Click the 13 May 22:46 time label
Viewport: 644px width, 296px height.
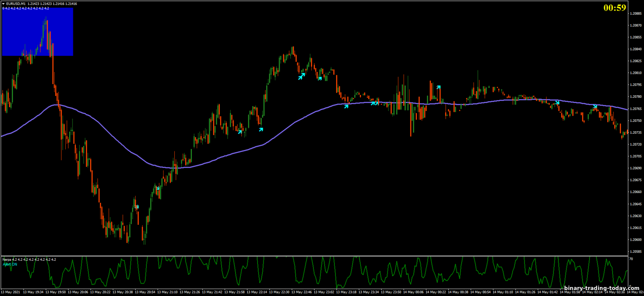pyautogui.click(x=301, y=292)
